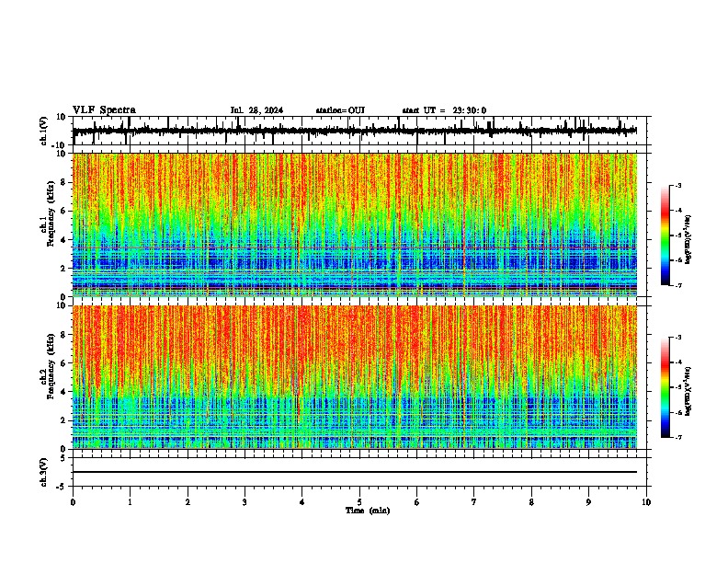The height and width of the screenshot is (563, 728).
Task: Click the "10" tick on the Time axis
Action: [x=646, y=502]
